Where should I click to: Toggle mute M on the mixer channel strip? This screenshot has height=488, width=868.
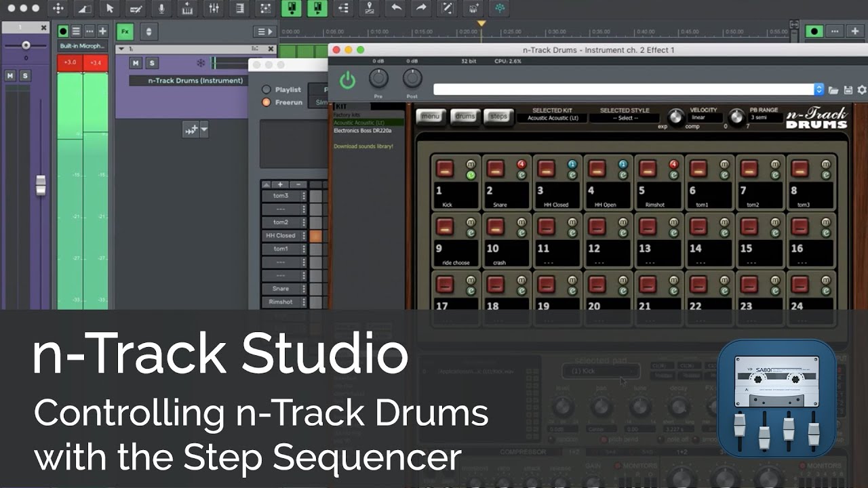pos(9,76)
